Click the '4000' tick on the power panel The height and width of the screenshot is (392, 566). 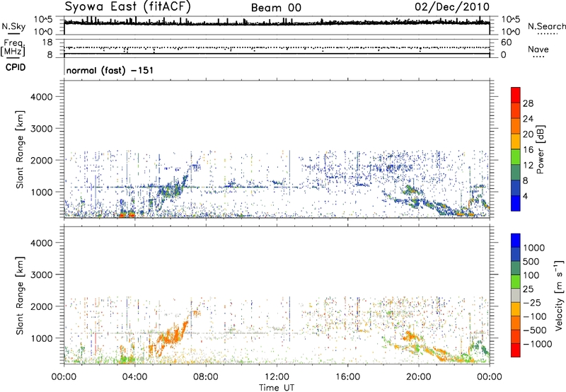tap(41, 97)
